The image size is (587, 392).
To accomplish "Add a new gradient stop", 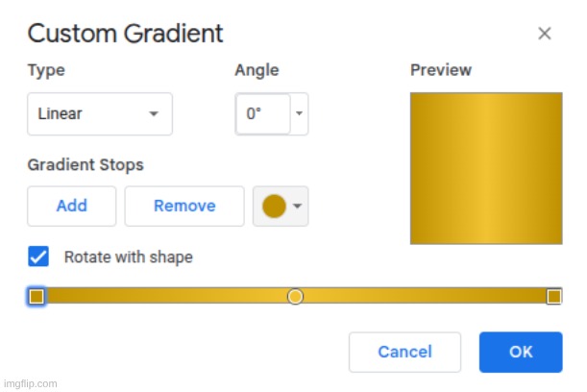I will click(x=71, y=206).
